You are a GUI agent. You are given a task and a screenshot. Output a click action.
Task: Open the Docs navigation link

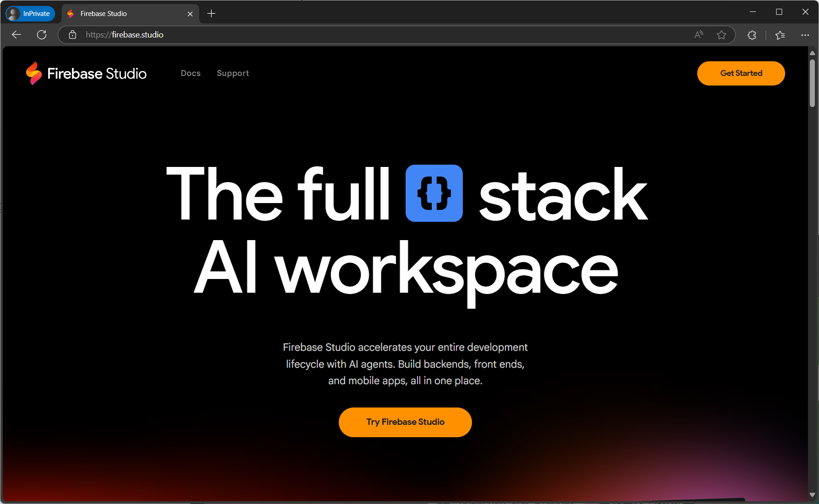pyautogui.click(x=190, y=73)
